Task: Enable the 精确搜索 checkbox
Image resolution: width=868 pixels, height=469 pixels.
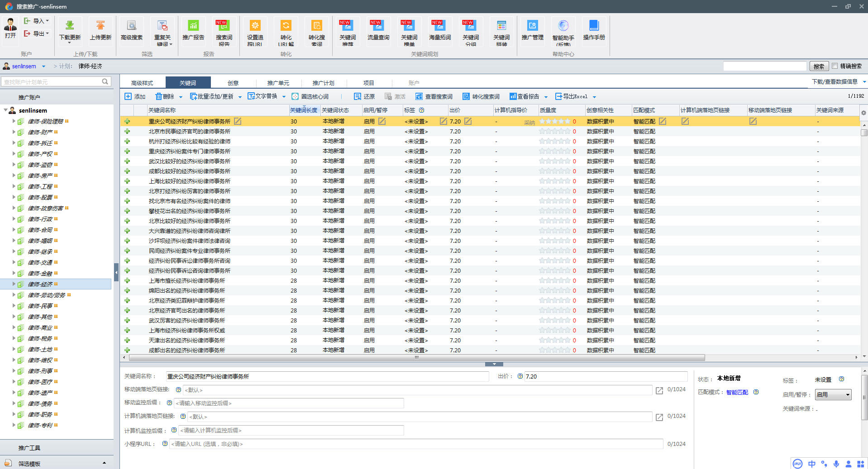Action: click(835, 66)
